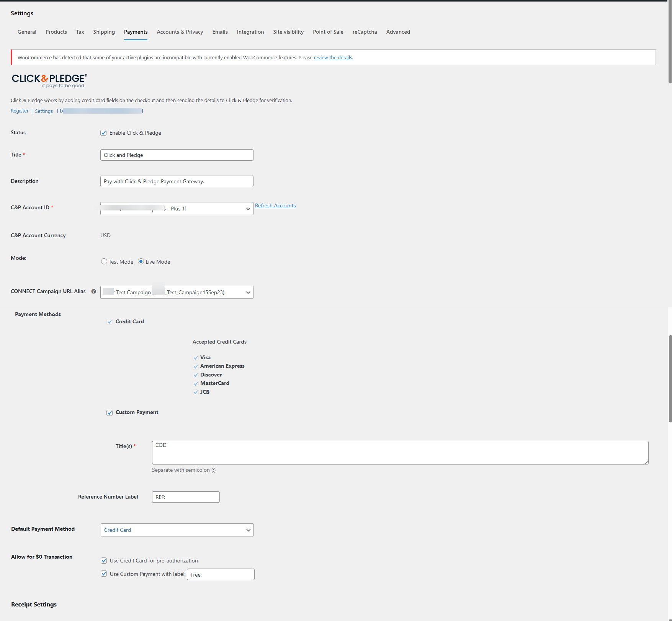The height and width of the screenshot is (621, 672).
Task: Click the Register link
Action: point(20,111)
